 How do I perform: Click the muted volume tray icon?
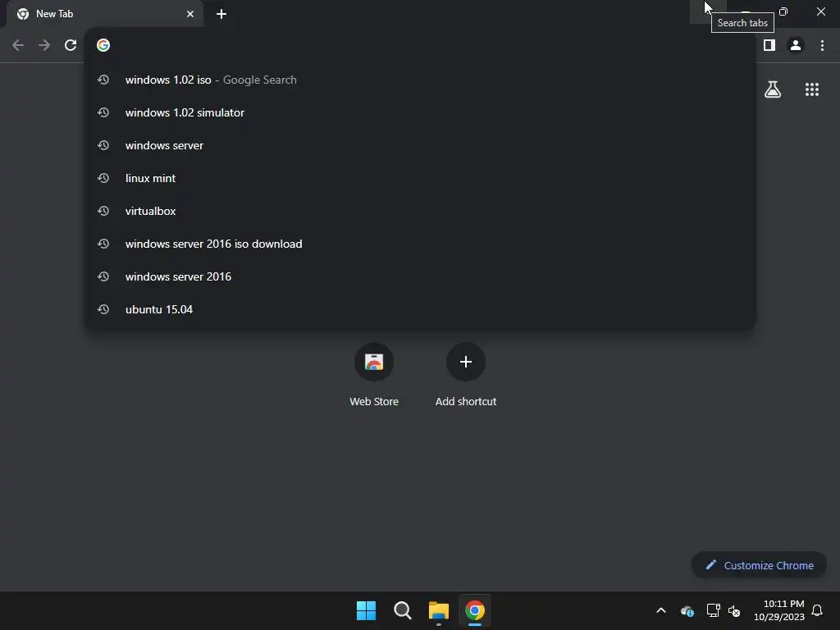pos(734,610)
